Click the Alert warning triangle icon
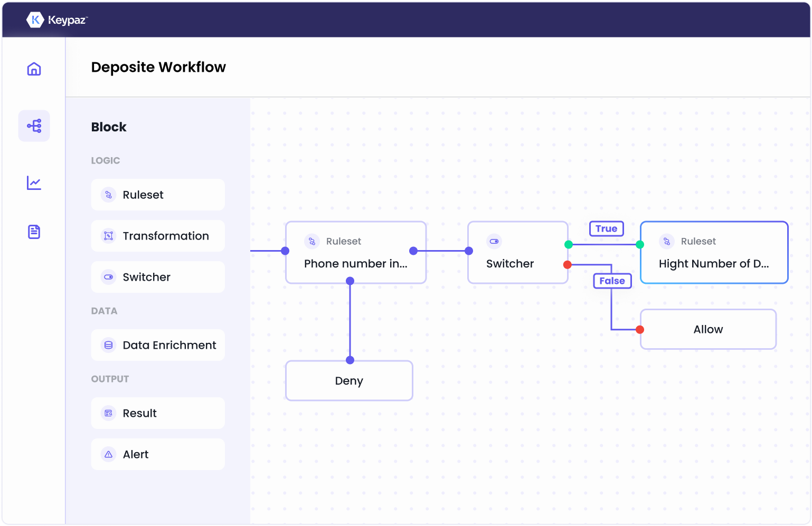This screenshot has height=526, width=812. [x=108, y=454]
